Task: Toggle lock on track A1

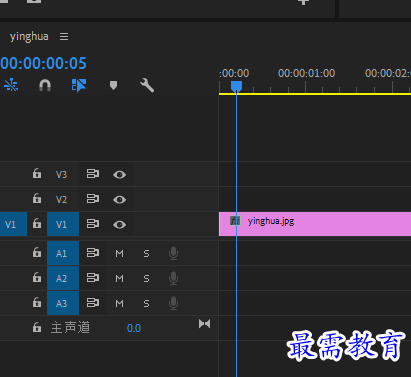Action: tap(37, 253)
